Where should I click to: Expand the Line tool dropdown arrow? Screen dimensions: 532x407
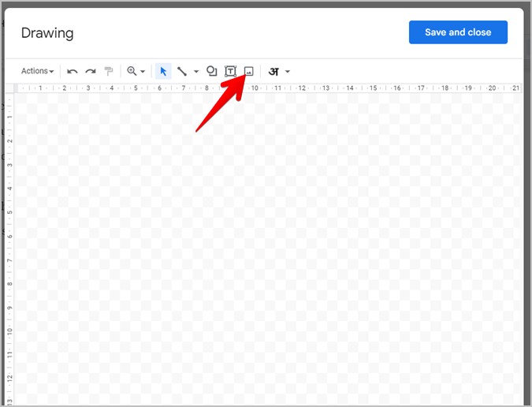196,71
